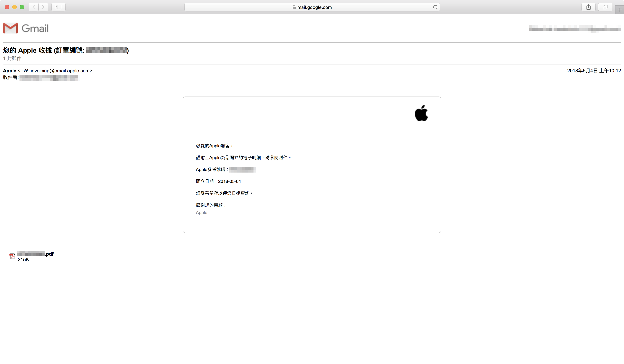Toggle the Safari sidebar button
The height and width of the screenshot is (364, 624).
(58, 7)
